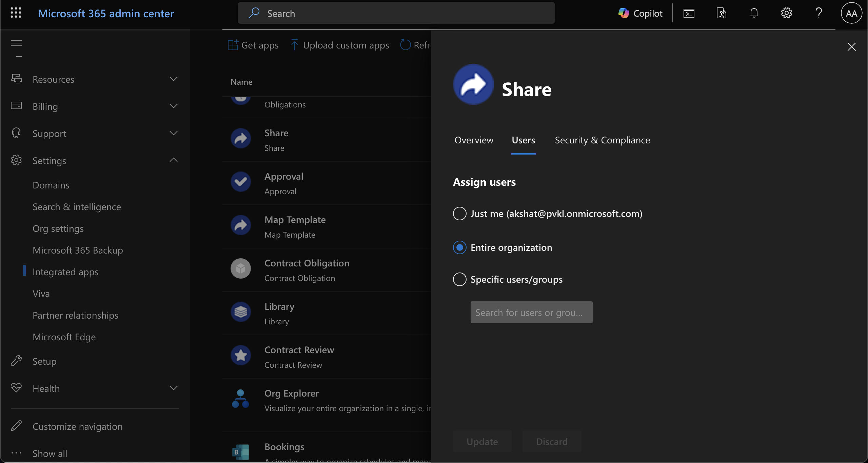868x463 pixels.
Task: Collapse the Settings section chevron
Action: pyautogui.click(x=174, y=160)
